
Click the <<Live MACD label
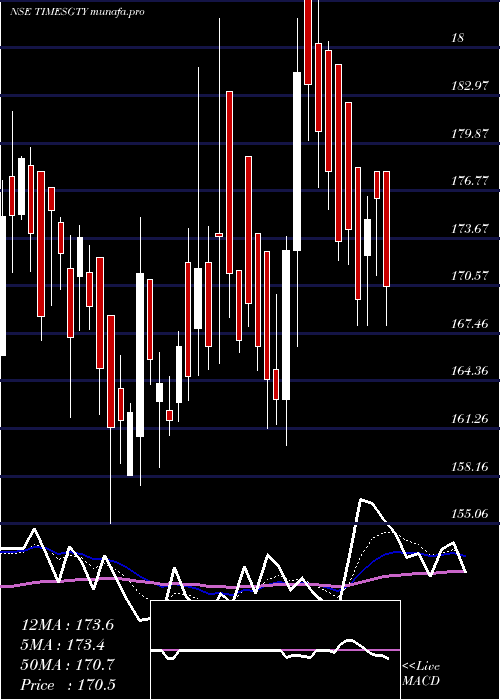click(421, 674)
